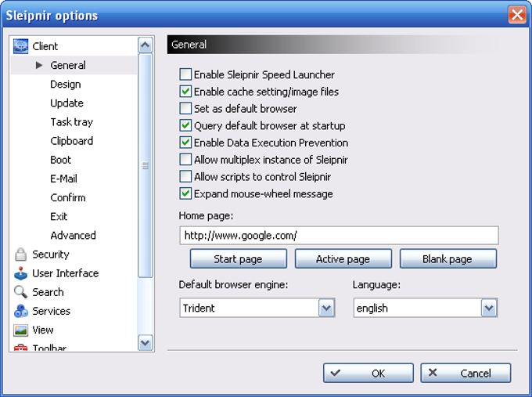Check Set as default browser
Screen dimensions: 532x397
coord(185,108)
